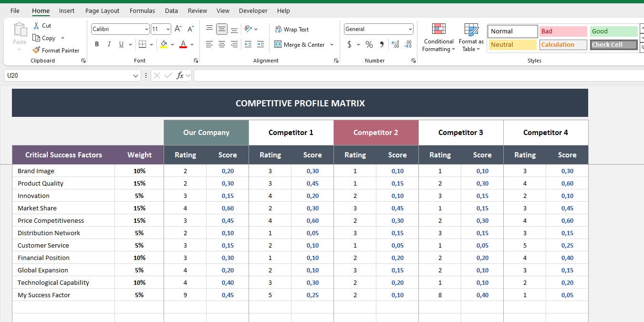Apply the Good cell style

click(x=613, y=31)
